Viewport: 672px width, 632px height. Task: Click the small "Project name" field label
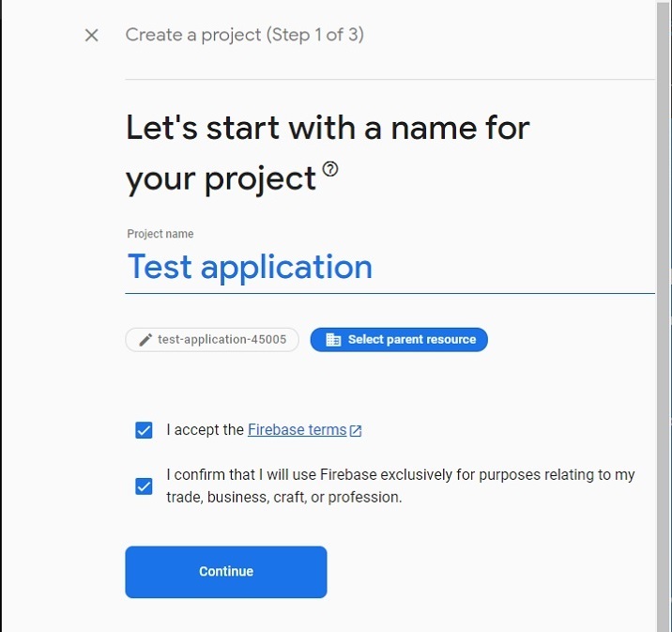coord(160,234)
